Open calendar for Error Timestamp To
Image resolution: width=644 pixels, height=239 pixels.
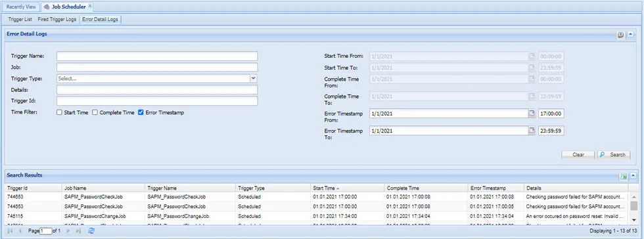(532, 131)
